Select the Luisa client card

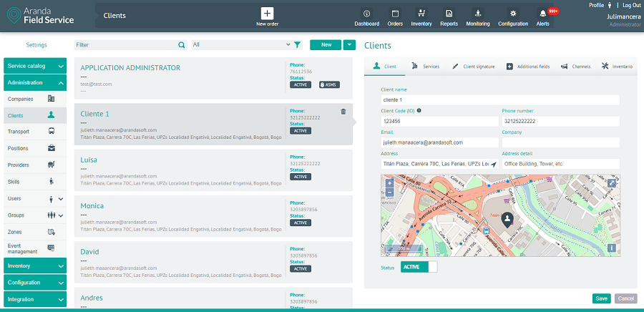point(213,170)
